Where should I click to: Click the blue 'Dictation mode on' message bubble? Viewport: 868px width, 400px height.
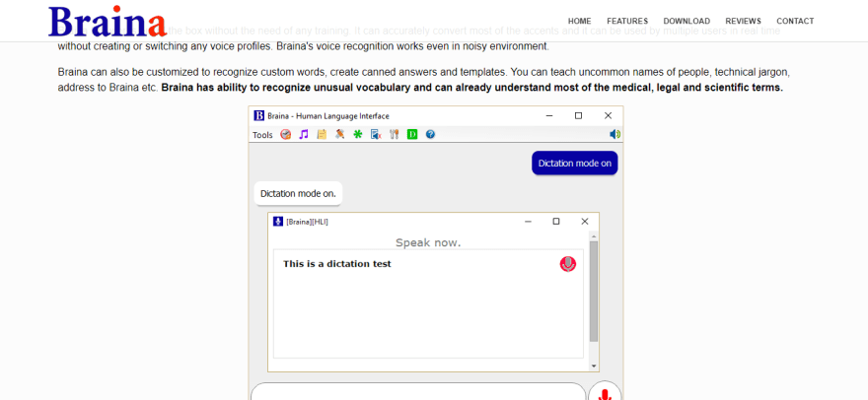coord(575,164)
